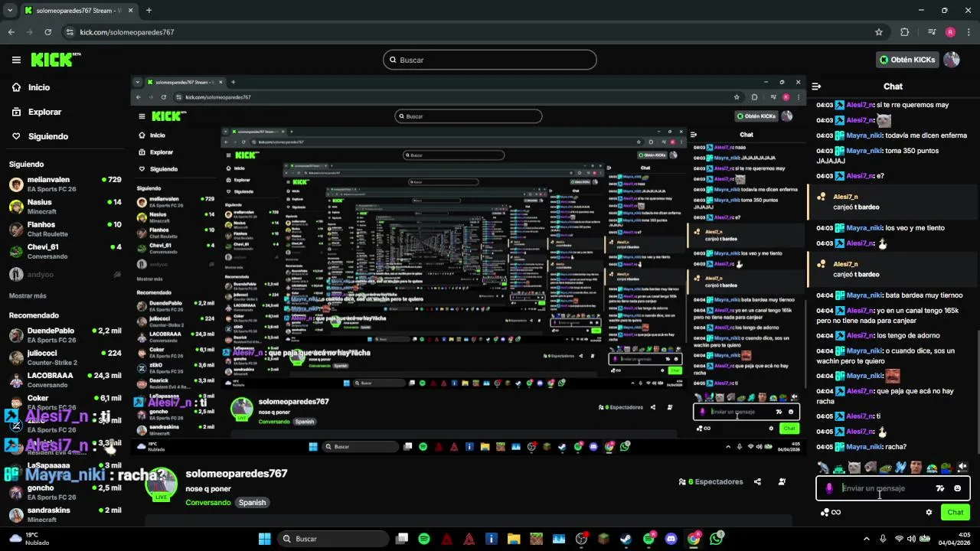Image resolution: width=980 pixels, height=551 pixels.
Task: Select the blue W quick emote
Action: coord(901,467)
